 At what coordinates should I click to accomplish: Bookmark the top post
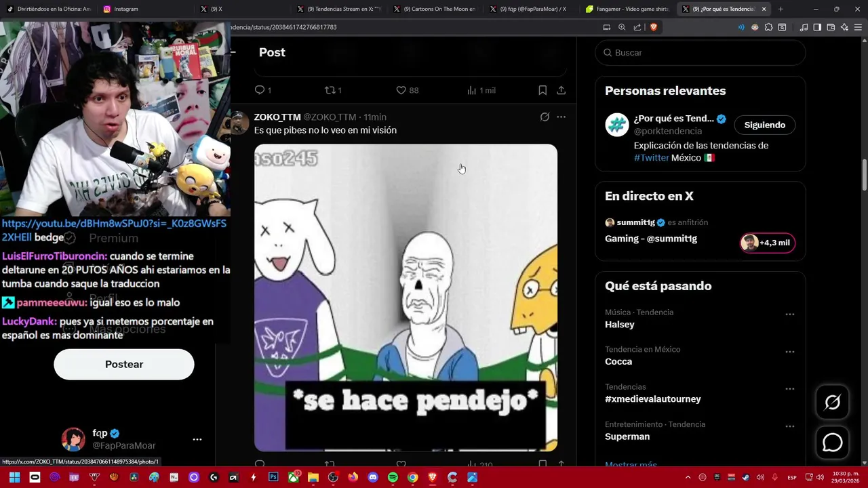click(542, 90)
